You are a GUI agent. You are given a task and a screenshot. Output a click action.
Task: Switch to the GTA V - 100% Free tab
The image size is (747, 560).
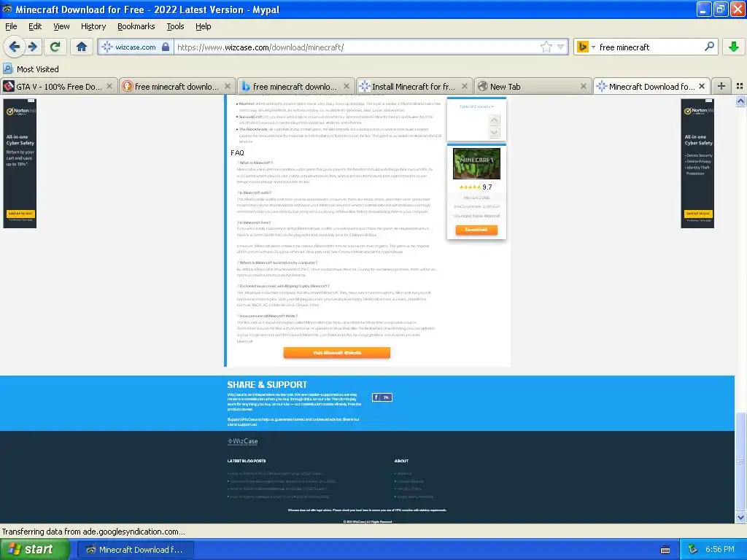pos(58,86)
